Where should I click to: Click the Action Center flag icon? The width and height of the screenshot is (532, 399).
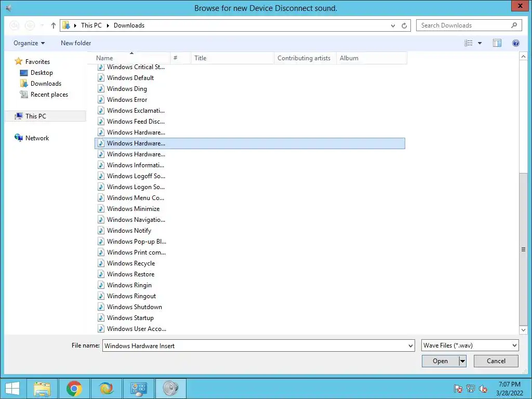coord(458,389)
